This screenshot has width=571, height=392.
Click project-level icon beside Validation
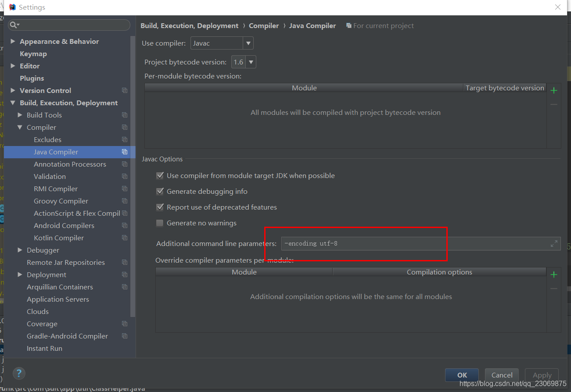tap(125, 176)
